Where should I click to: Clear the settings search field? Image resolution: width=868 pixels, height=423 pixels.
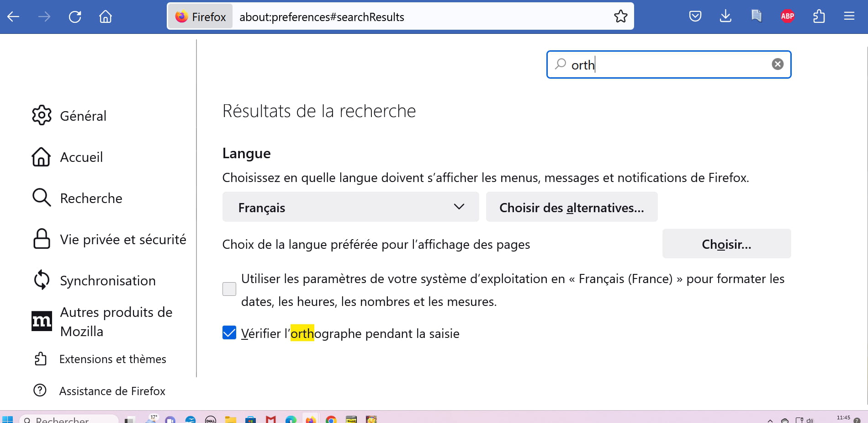(x=778, y=64)
